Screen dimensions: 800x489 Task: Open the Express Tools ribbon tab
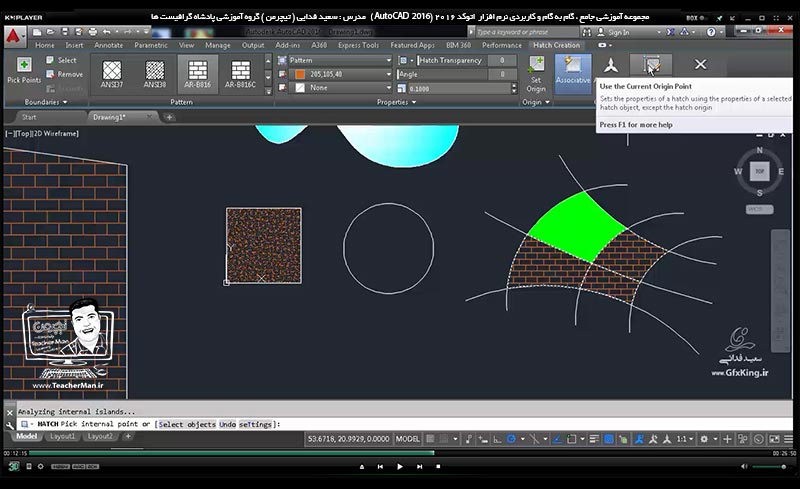[x=358, y=45]
